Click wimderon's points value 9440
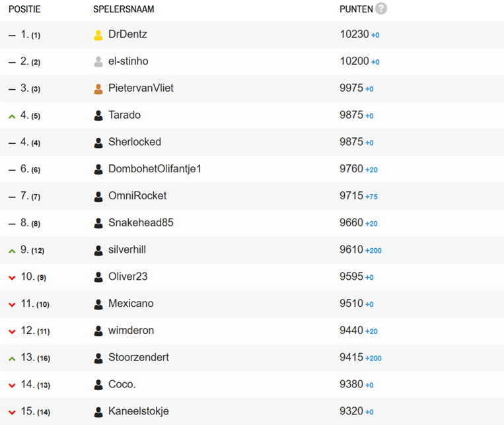This screenshot has width=504, height=425. pos(351,330)
